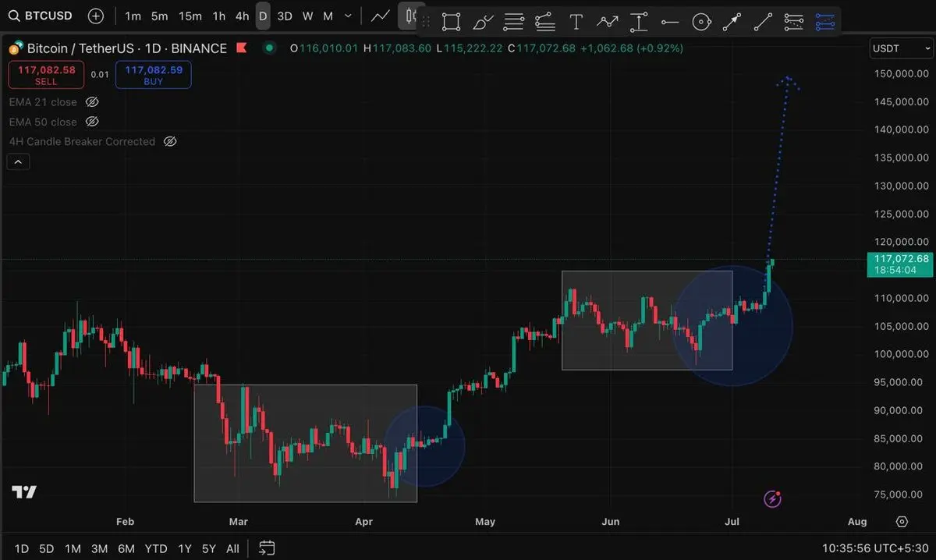Click the May date axis label
The width and height of the screenshot is (936, 560).
tap(485, 522)
